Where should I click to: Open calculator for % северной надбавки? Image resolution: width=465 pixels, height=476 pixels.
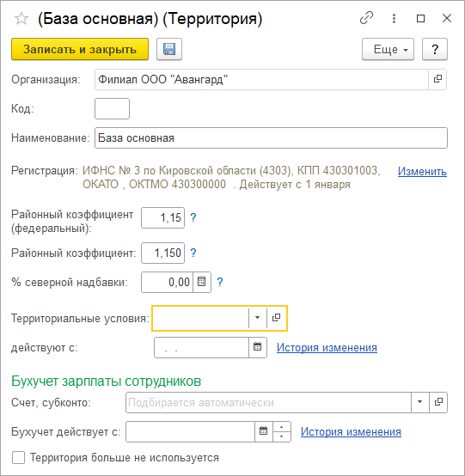tap(202, 282)
